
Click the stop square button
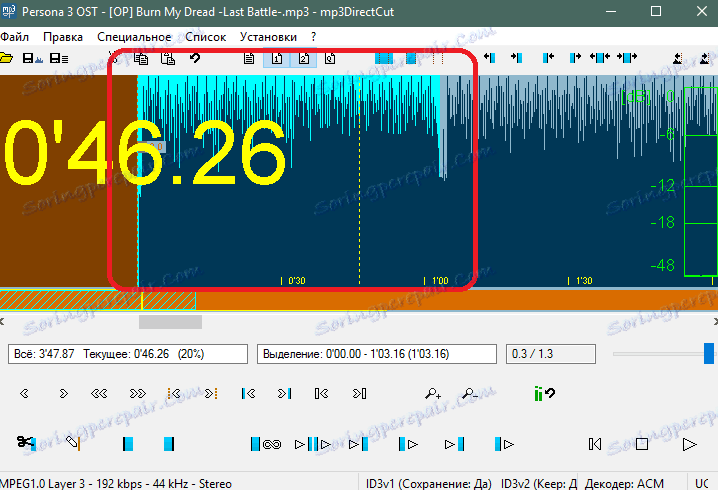click(642, 444)
